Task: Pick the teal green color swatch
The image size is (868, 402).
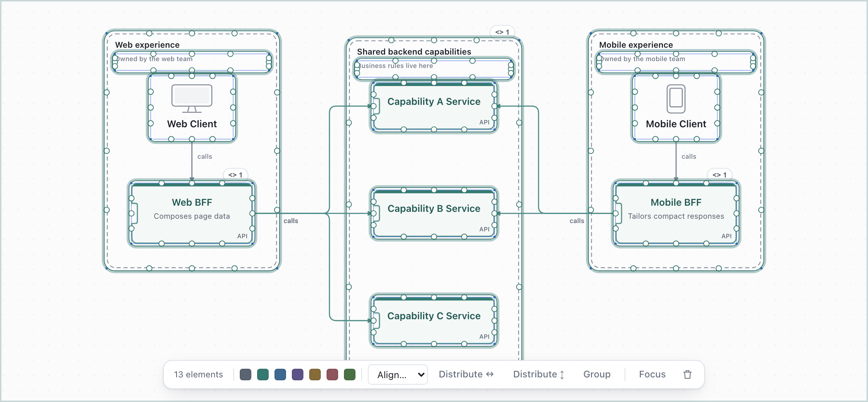Action: [x=263, y=375]
